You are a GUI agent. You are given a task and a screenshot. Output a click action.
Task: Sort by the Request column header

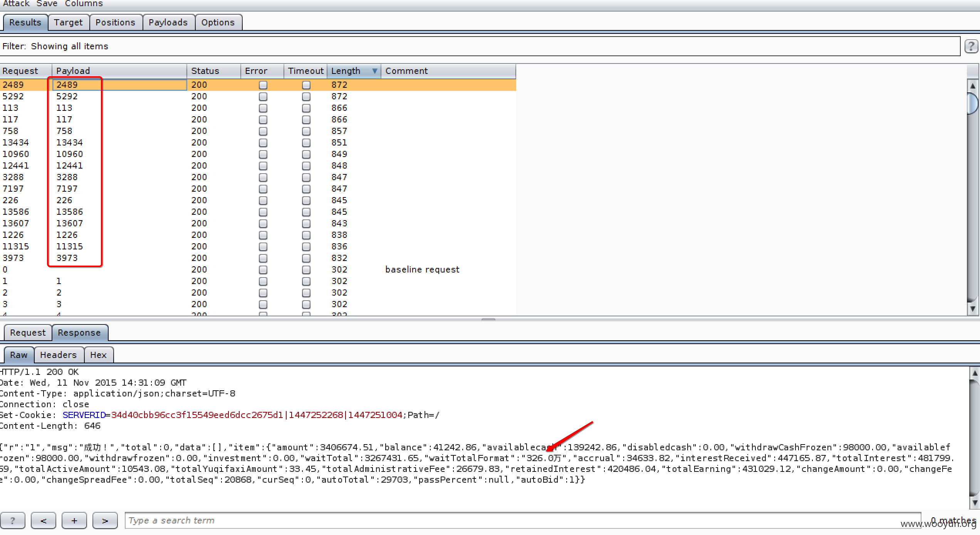point(26,71)
